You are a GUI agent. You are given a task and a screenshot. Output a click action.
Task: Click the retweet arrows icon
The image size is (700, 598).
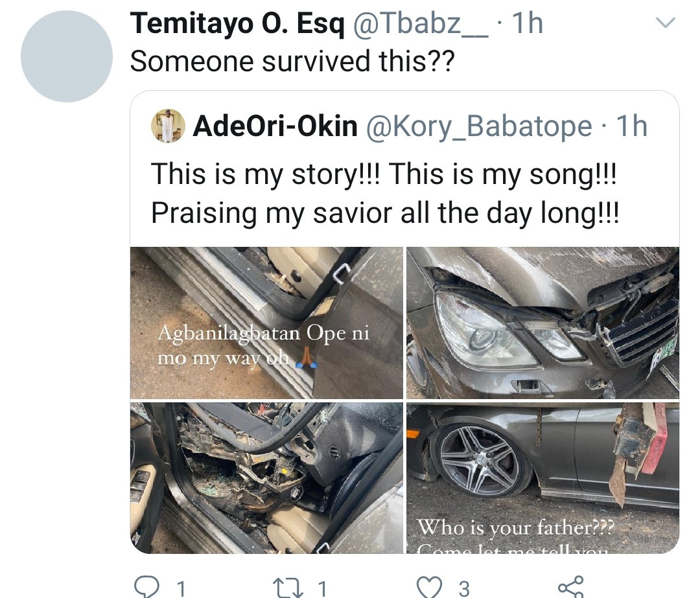(288, 586)
